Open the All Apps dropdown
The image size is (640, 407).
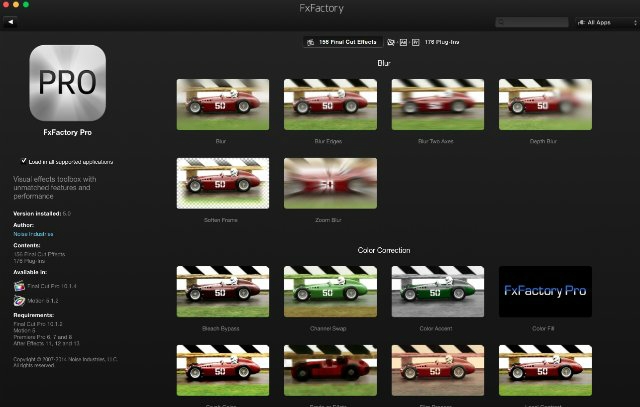coord(605,21)
